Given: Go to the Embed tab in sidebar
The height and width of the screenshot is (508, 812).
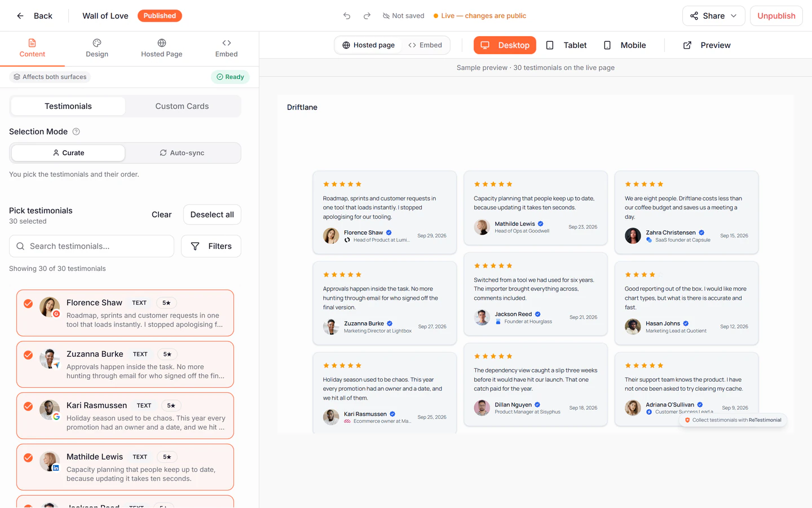Looking at the screenshot, I should (226, 49).
